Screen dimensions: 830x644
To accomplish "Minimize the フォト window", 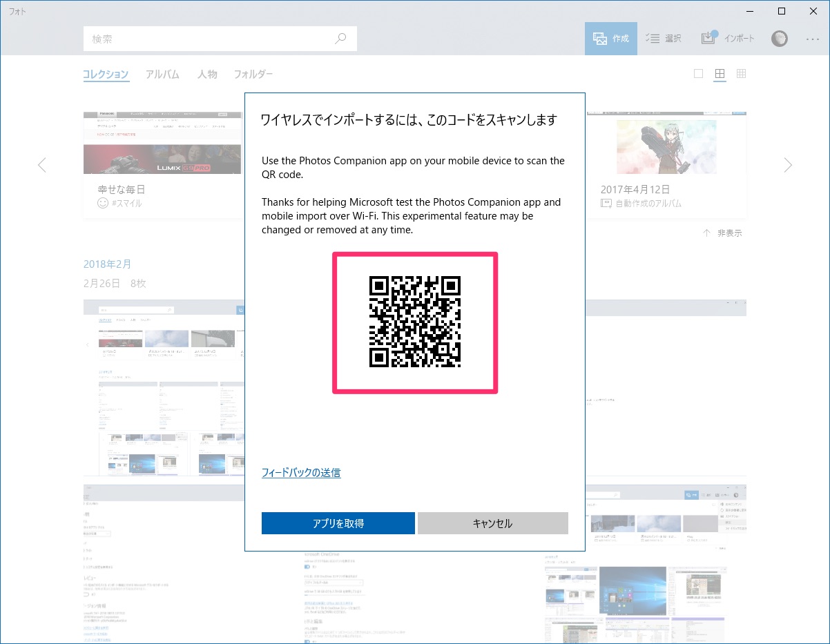I will [x=750, y=10].
